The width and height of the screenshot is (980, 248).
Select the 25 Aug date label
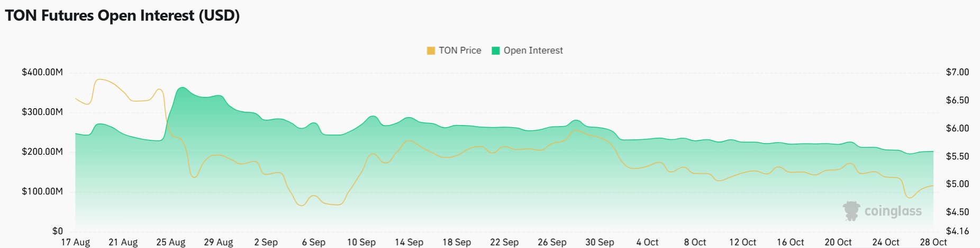click(171, 242)
